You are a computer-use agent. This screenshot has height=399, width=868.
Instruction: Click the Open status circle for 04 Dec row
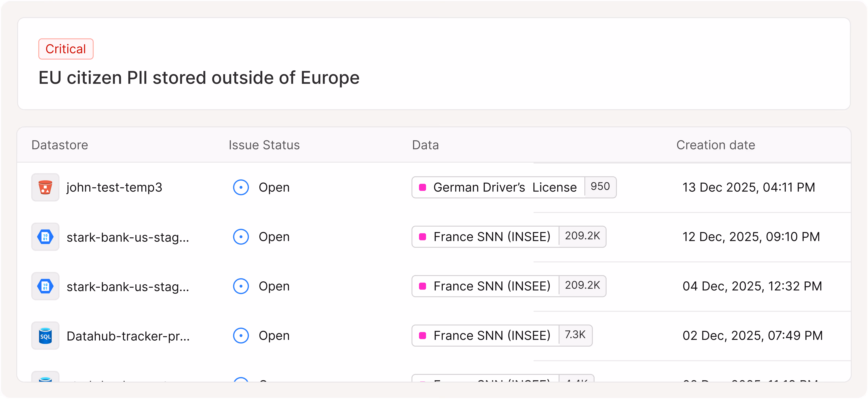pos(241,286)
